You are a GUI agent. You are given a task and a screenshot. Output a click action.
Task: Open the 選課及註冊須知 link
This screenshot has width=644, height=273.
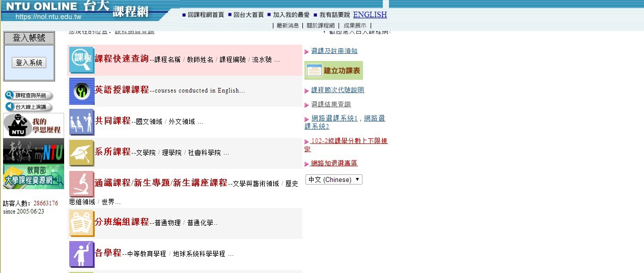click(334, 51)
